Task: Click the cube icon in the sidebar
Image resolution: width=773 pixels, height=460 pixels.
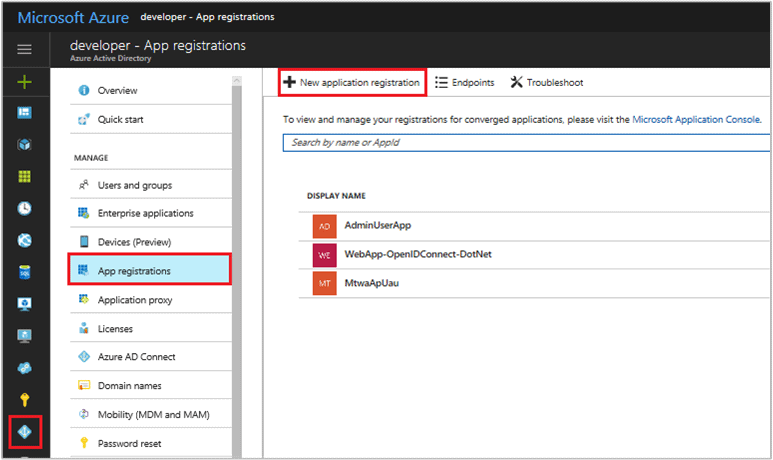Action: (x=25, y=145)
